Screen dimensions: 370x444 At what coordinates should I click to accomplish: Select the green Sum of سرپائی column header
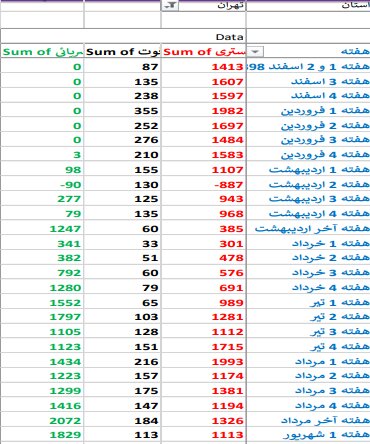point(42,52)
